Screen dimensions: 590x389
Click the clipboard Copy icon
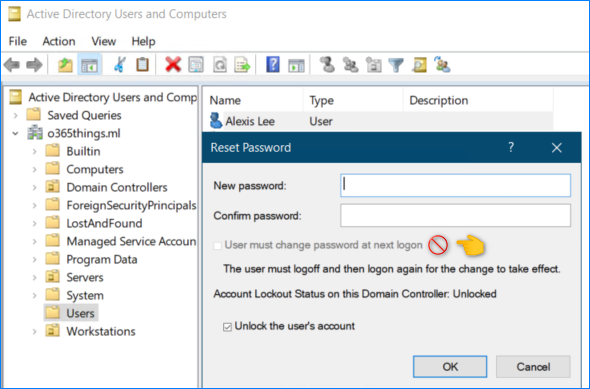coord(143,65)
